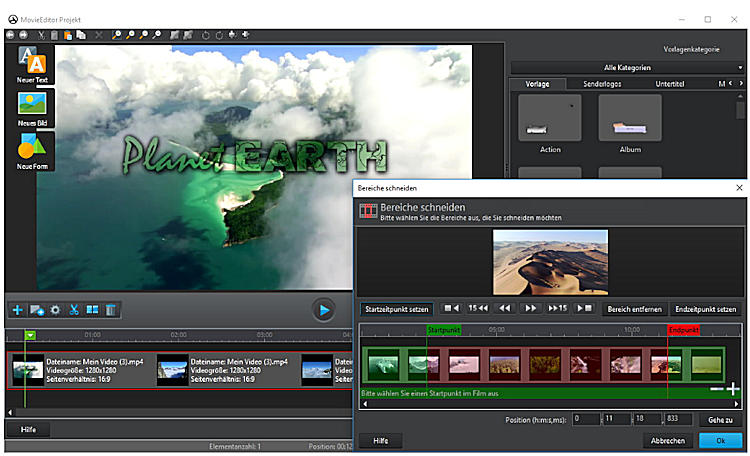Image resolution: width=750 pixels, height=456 pixels.
Task: Click the Gehe zu button
Action: (720, 419)
